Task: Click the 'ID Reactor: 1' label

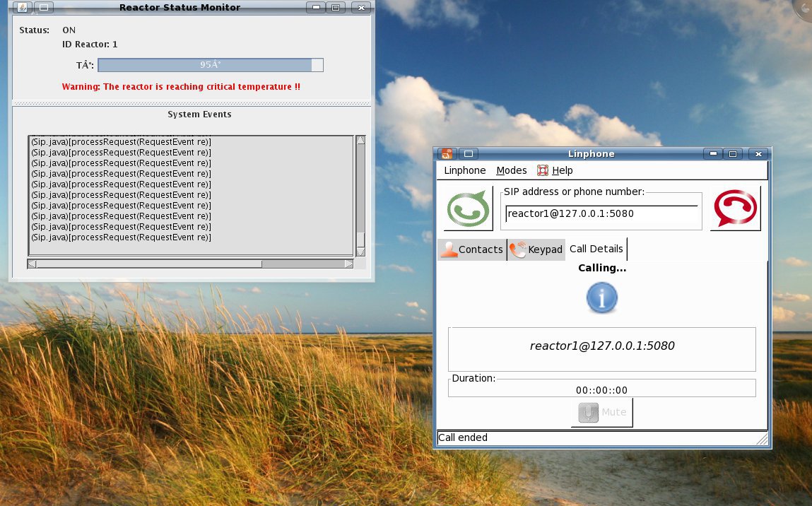Action: pos(90,45)
